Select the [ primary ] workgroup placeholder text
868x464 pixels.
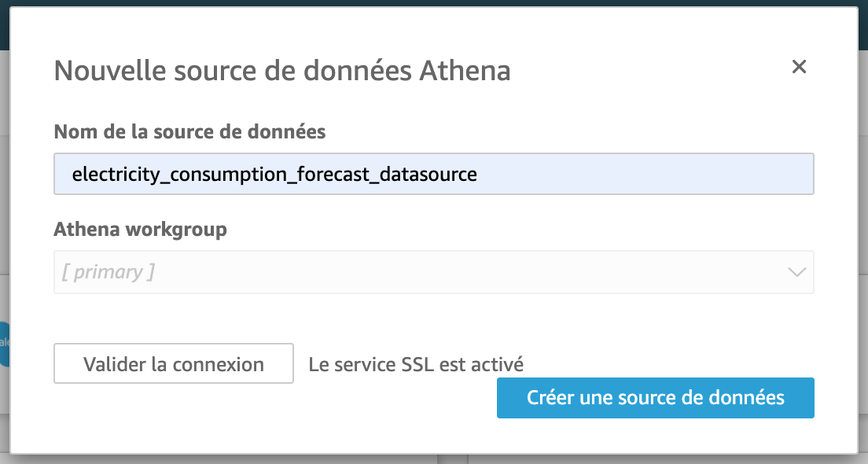pyautogui.click(x=108, y=272)
